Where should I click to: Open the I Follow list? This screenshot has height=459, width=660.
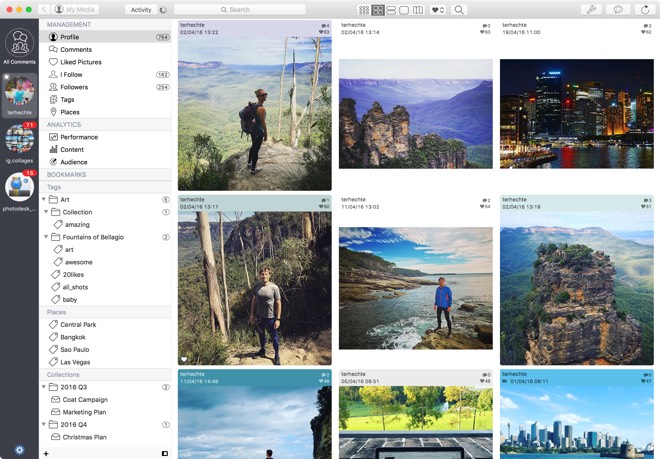(x=105, y=75)
